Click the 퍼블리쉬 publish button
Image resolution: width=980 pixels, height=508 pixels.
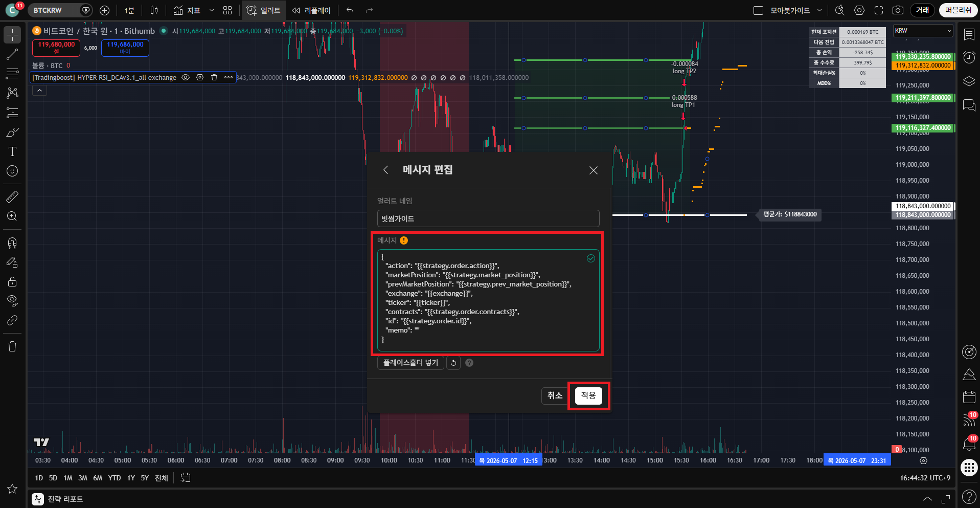click(x=958, y=10)
